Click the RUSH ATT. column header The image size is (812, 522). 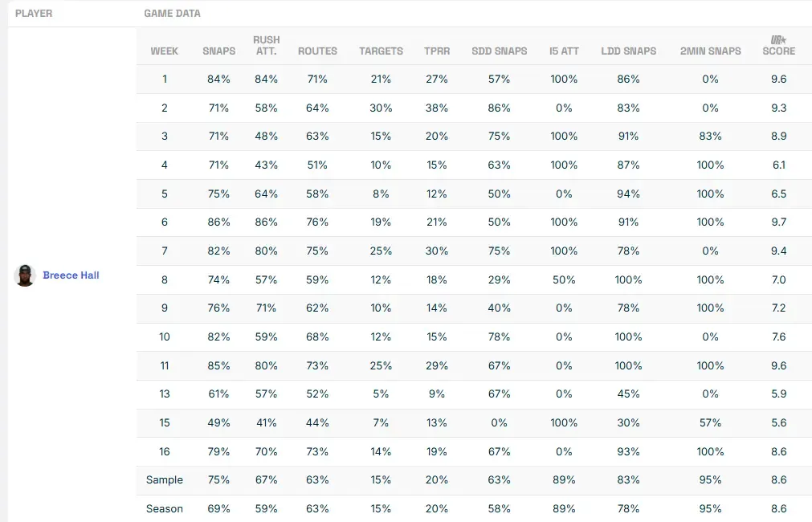coord(267,45)
